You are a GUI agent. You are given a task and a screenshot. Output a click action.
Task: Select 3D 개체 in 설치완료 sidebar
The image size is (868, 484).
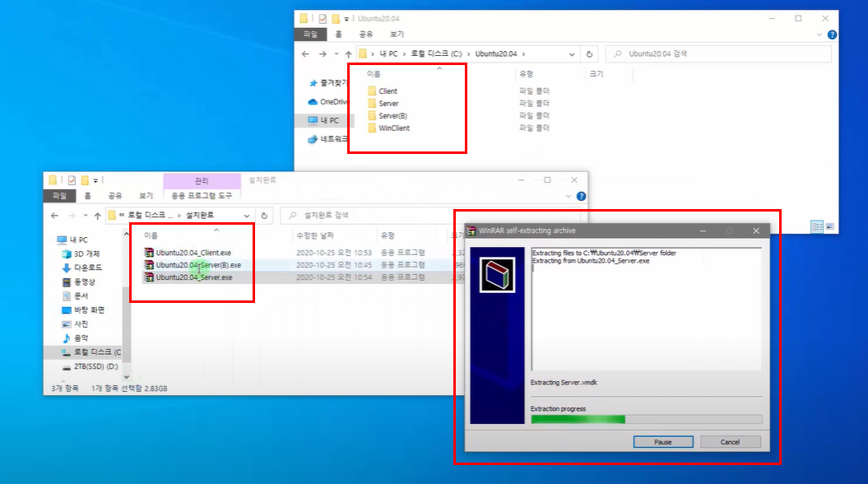[81, 254]
